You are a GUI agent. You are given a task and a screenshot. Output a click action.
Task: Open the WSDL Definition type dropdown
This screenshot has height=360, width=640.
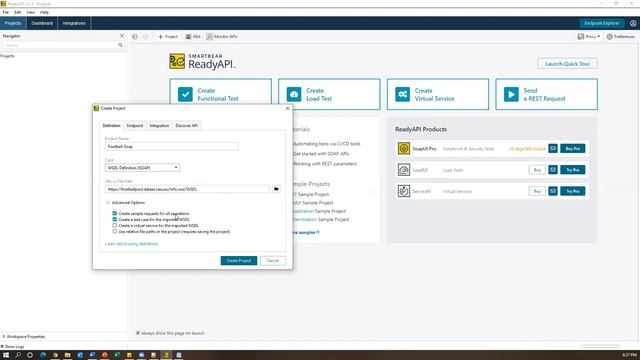pyautogui.click(x=142, y=168)
